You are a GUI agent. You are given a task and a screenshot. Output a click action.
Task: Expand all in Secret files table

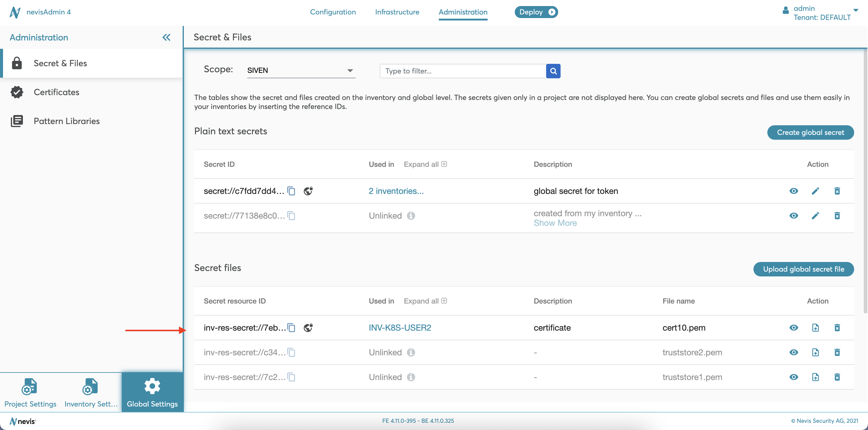pos(425,301)
